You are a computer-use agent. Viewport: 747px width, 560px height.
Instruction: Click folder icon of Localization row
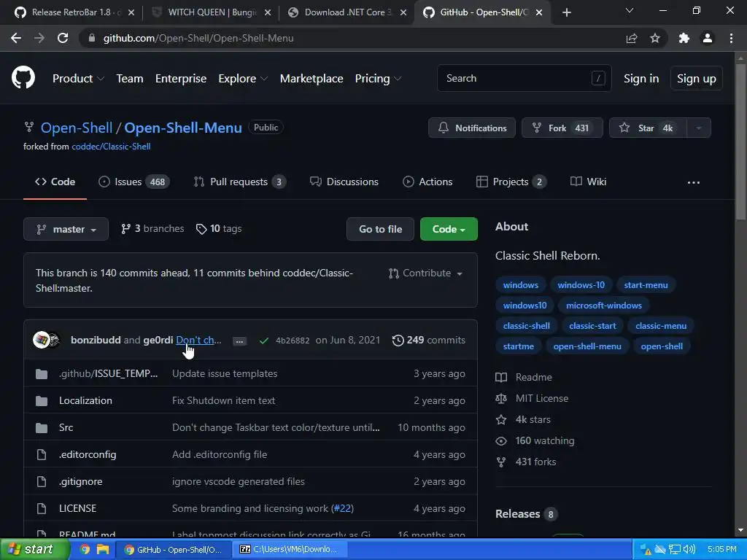pyautogui.click(x=42, y=401)
